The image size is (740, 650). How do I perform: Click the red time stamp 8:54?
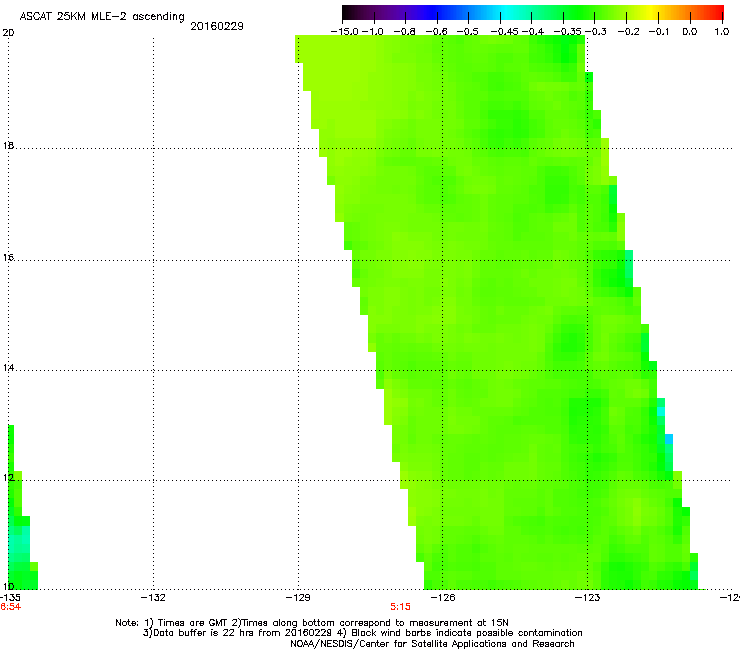pyautogui.click(x=10, y=607)
